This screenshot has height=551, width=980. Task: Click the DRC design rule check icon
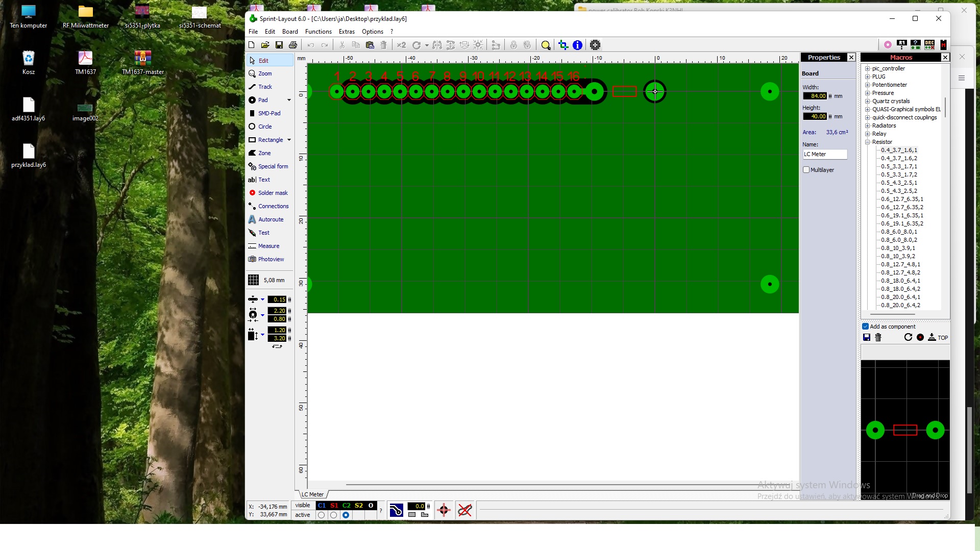(x=929, y=45)
